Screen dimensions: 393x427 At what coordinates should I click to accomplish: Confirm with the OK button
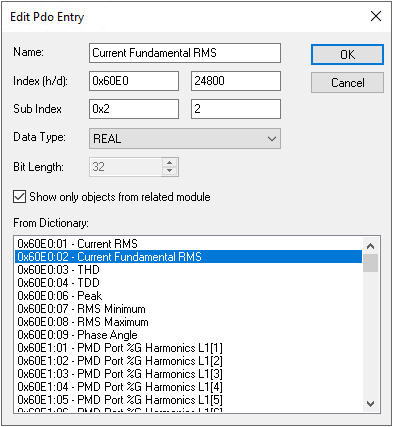(x=347, y=55)
